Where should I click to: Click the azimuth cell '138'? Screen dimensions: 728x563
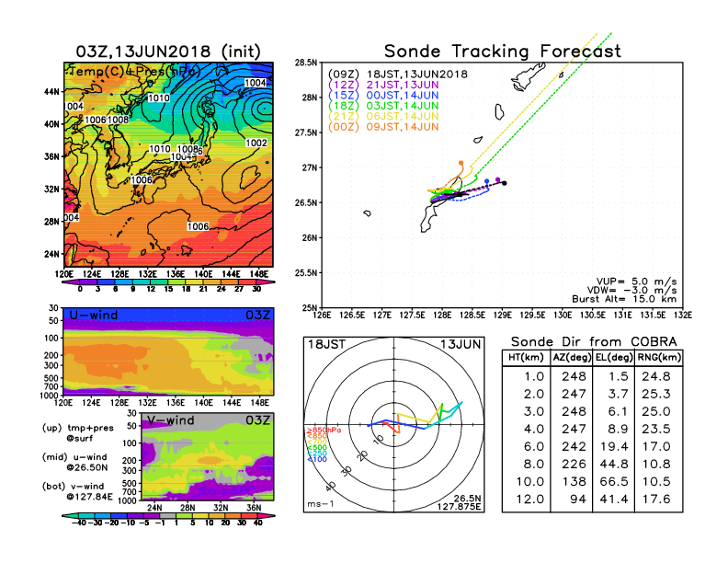574,482
